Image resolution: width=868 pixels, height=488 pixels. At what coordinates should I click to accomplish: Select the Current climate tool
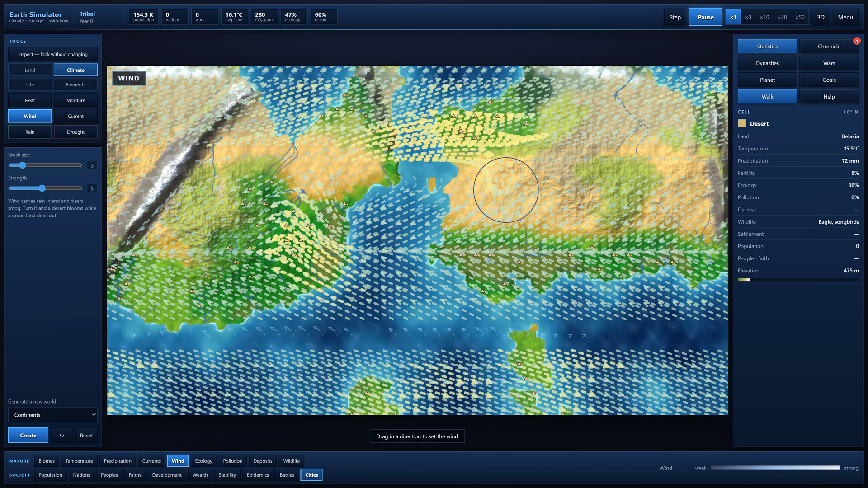point(75,116)
